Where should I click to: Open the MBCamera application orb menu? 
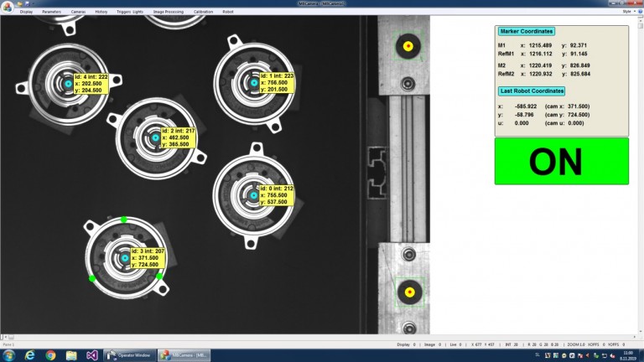click(x=7, y=6)
